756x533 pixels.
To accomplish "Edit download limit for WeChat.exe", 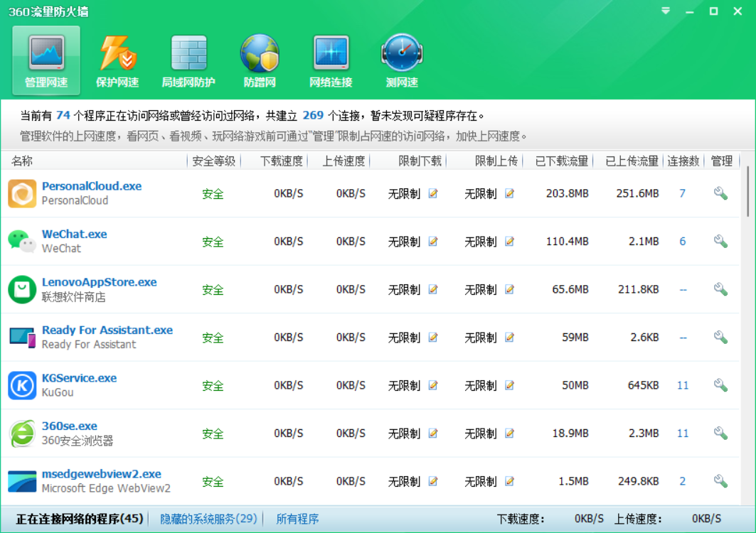I will coord(433,242).
